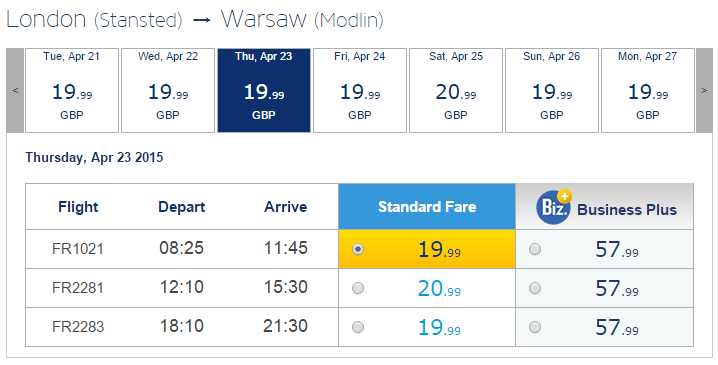Choose Business Plus for flight FR2283
This screenshot has width=718, height=365.
pos(535,327)
